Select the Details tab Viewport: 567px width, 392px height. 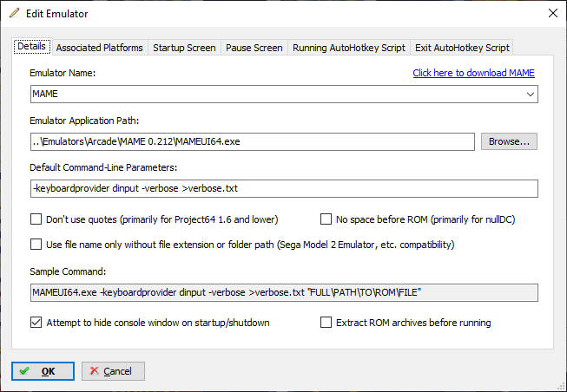[x=32, y=46]
